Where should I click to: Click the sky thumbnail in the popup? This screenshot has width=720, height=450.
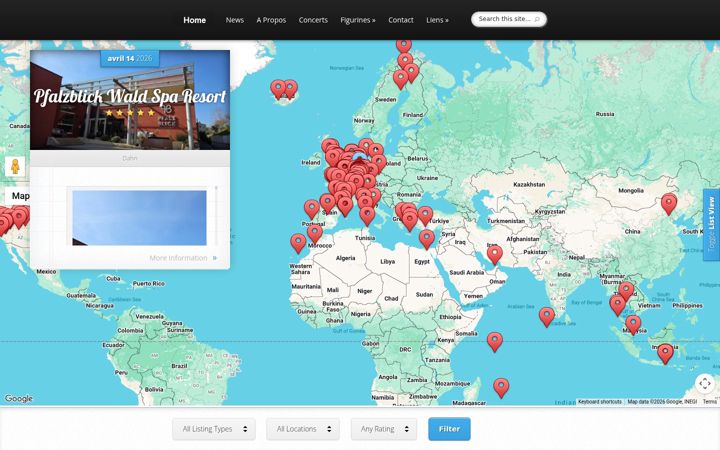tap(139, 218)
